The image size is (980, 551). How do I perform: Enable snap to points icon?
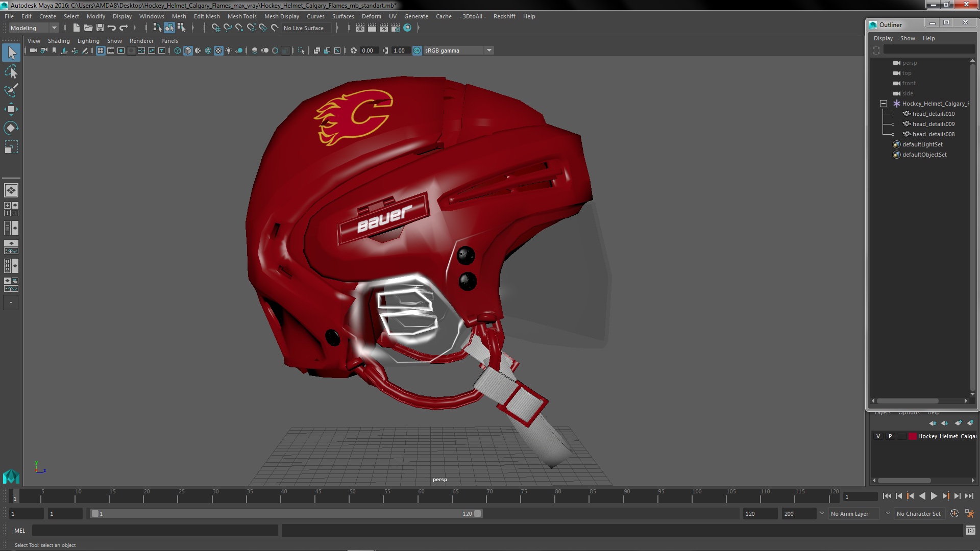pos(239,28)
